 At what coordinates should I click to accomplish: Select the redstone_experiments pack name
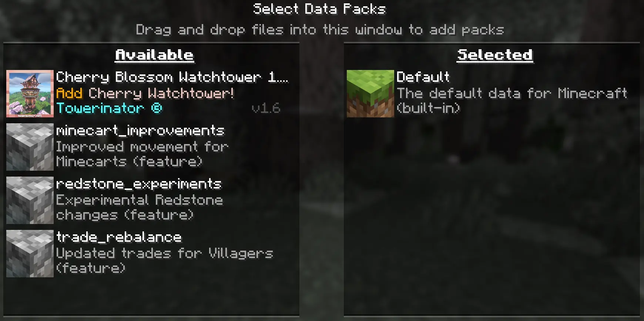[x=139, y=184]
